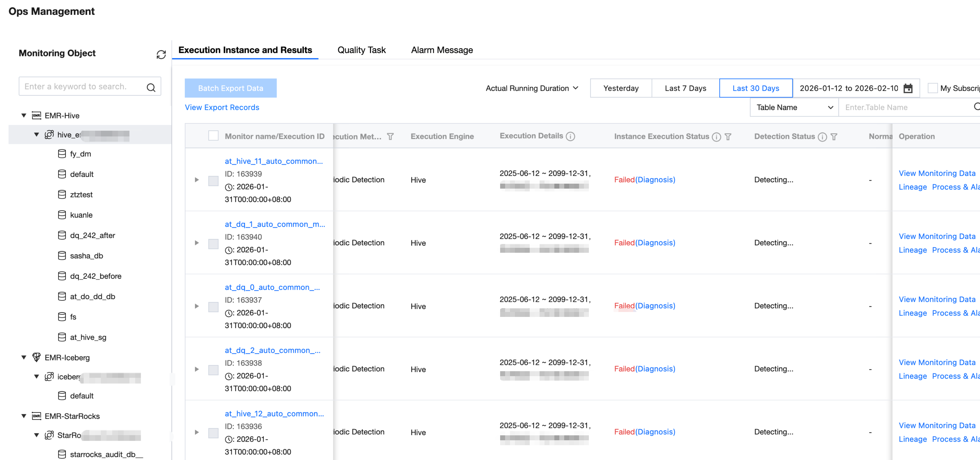
Task: Select checkbox for execution ID 163940
Action: coord(213,243)
